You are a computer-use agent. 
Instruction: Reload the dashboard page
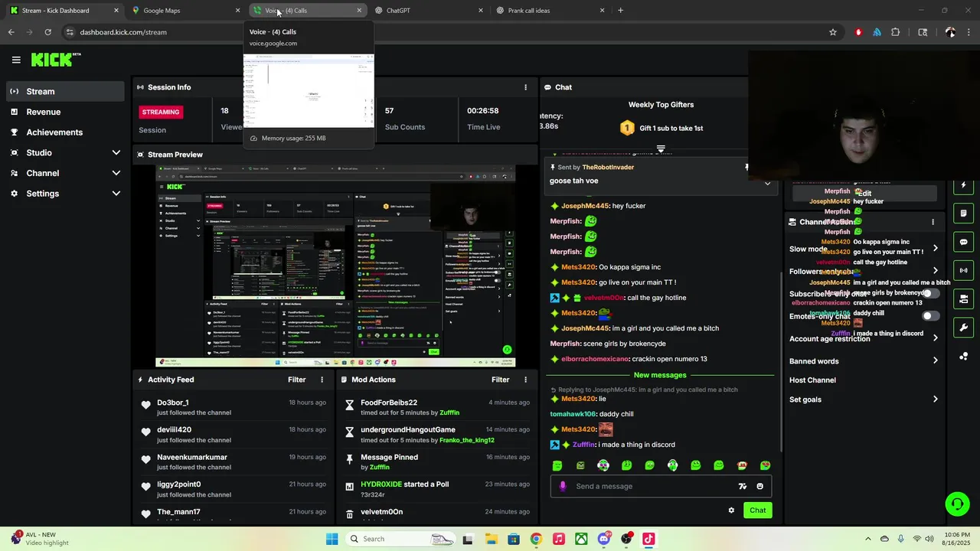point(47,32)
